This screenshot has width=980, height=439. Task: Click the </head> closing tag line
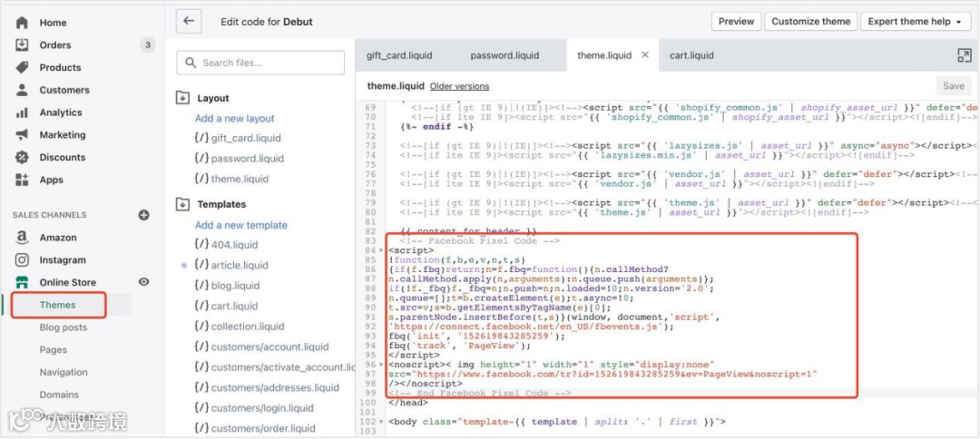click(x=408, y=403)
